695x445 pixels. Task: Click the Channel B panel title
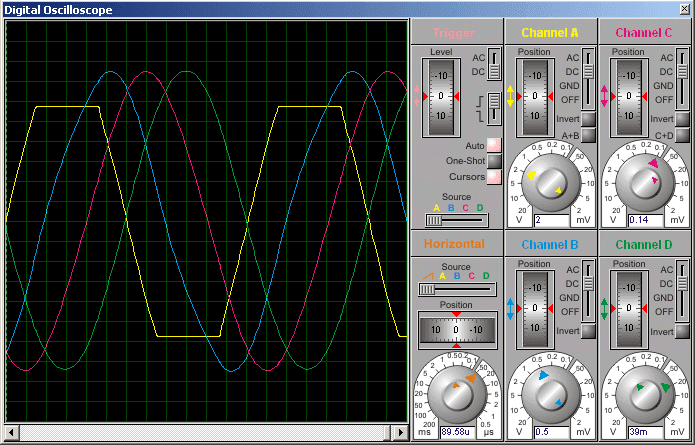coord(550,245)
